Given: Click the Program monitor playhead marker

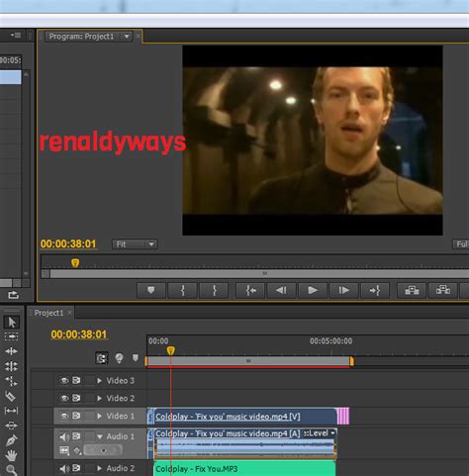Looking at the screenshot, I should click(x=75, y=263).
